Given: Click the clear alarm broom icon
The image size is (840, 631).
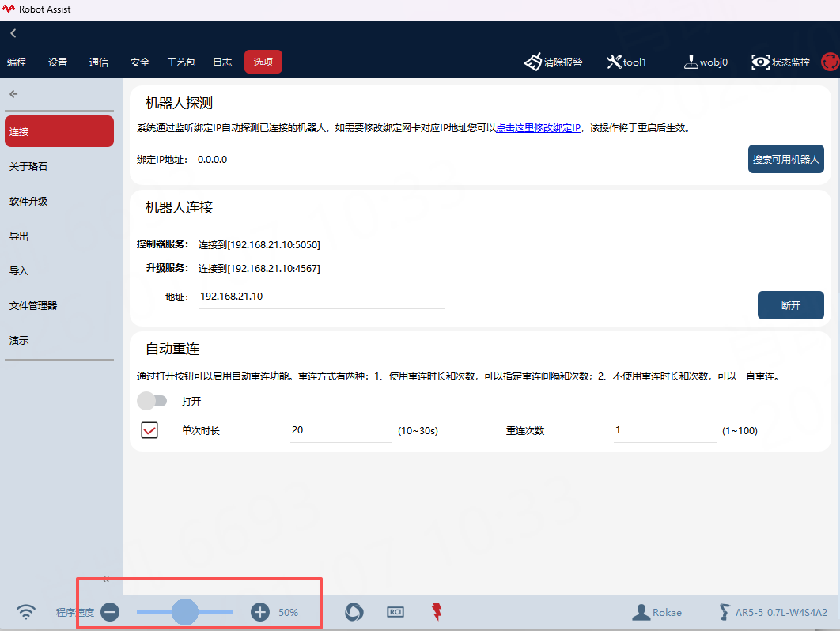Looking at the screenshot, I should pos(532,62).
